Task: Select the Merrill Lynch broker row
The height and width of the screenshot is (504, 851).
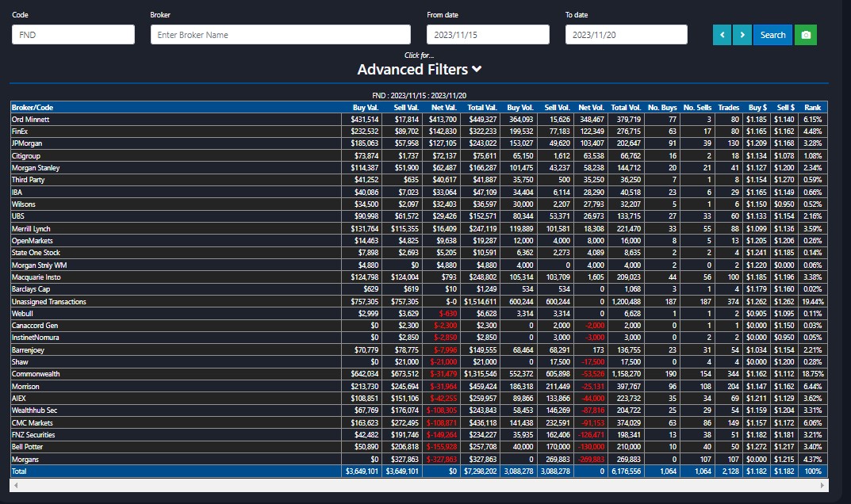Action: pos(419,228)
